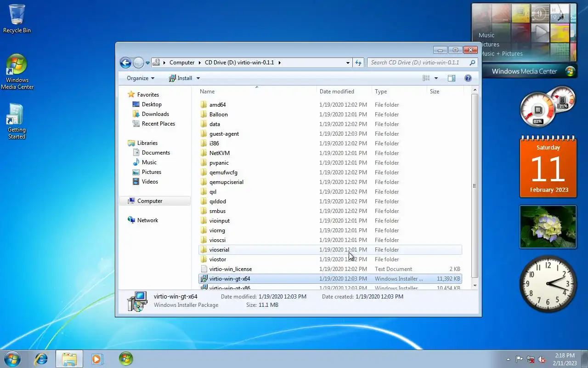Click the qemufwcfg folder name
Image resolution: width=588 pixels, height=368 pixels.
coord(223,172)
